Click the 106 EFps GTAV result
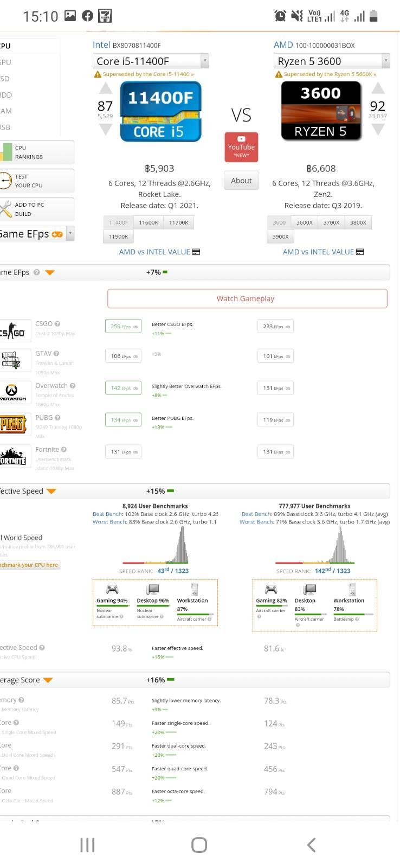400x868 pixels. tap(123, 356)
